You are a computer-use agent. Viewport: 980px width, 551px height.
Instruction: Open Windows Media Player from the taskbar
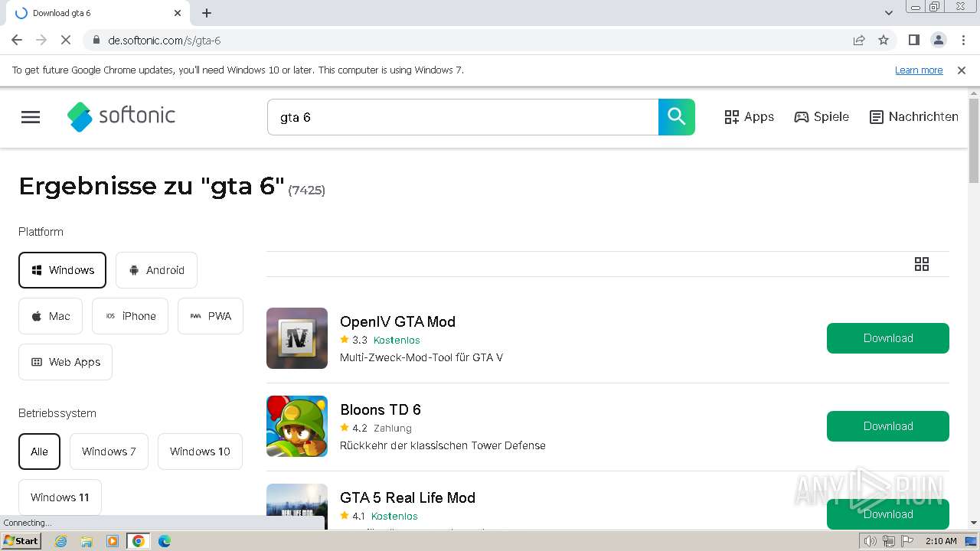(x=113, y=541)
